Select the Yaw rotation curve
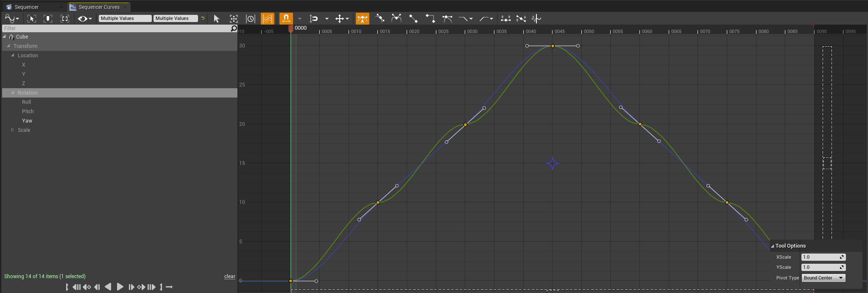Image resolution: width=868 pixels, height=293 pixels. 27,121
